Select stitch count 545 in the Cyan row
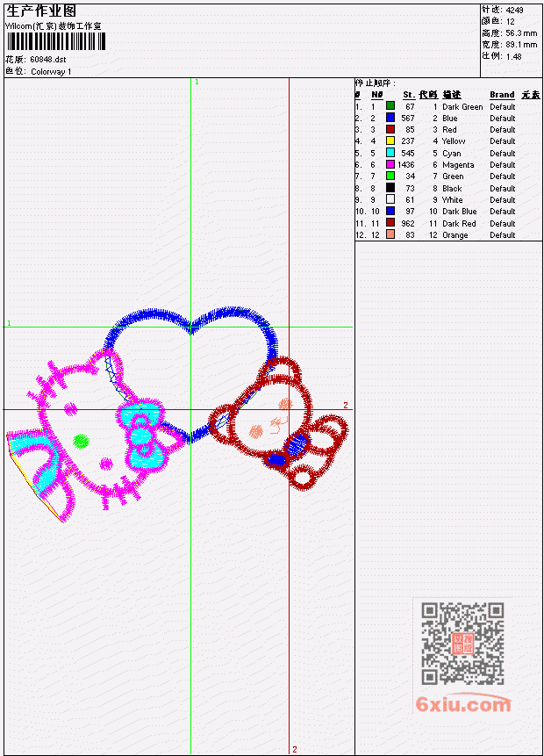The image size is (544, 756). click(408, 154)
